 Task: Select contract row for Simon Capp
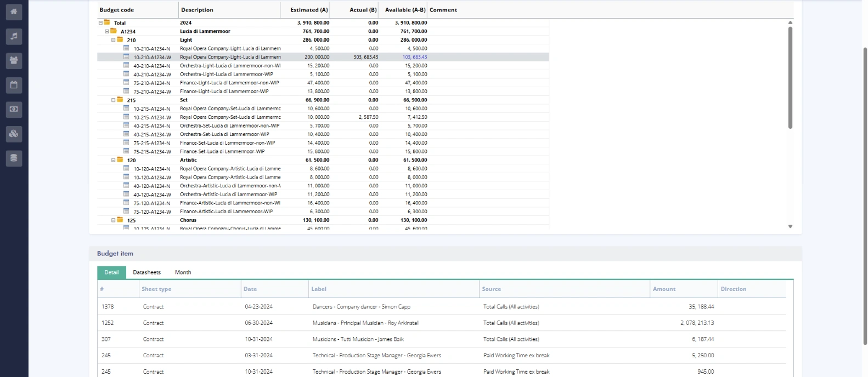pyautogui.click(x=361, y=307)
